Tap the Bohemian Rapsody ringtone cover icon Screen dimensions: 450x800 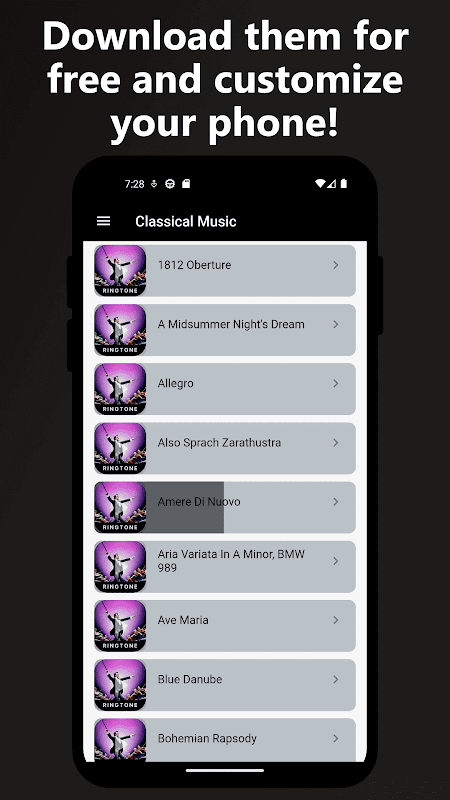(120, 740)
